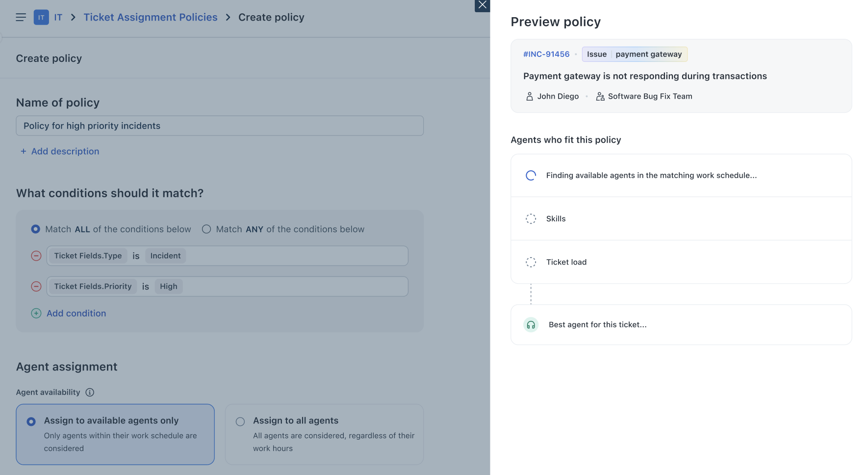Show Agent availability info tooltip
Viewport: 868px width, 475px height.
click(x=90, y=393)
